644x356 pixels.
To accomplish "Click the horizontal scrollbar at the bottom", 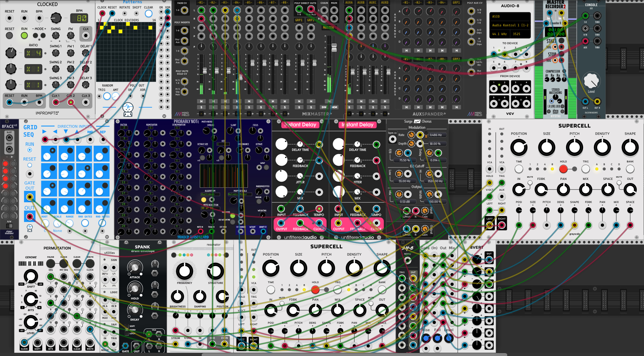I will (354, 354).
